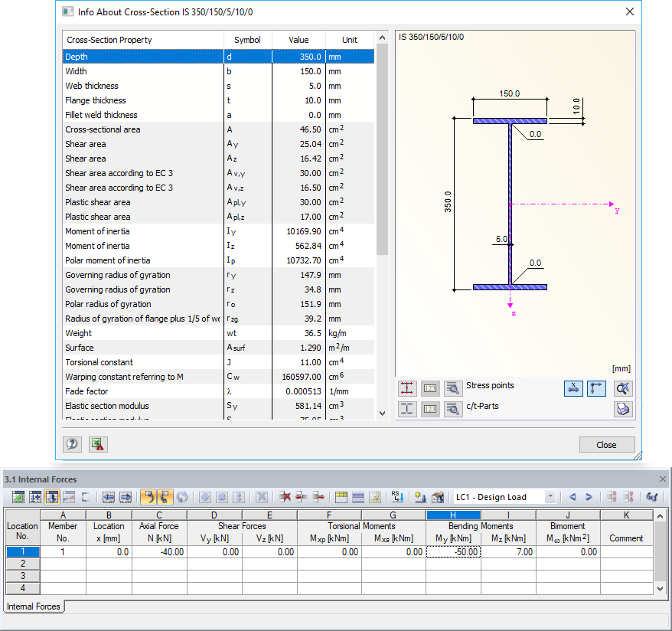Go to previous load case arrow
The width and height of the screenshot is (672, 631).
573,497
